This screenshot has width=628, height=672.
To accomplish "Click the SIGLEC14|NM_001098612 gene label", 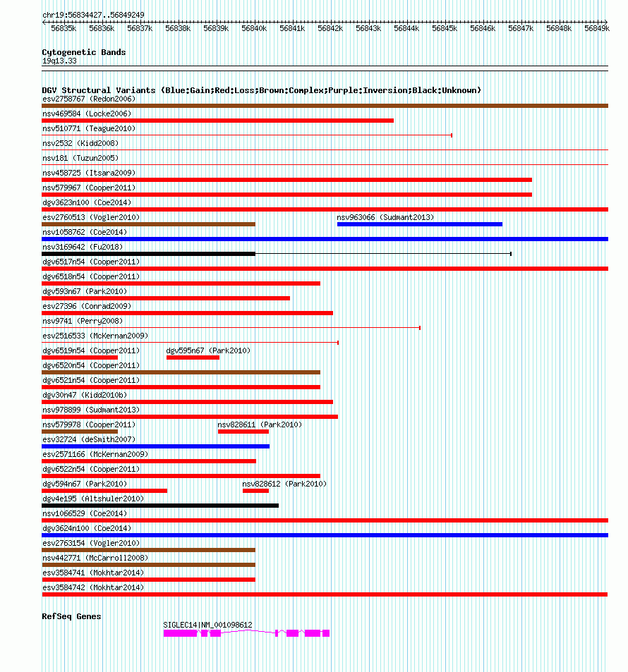I will 207,625.
